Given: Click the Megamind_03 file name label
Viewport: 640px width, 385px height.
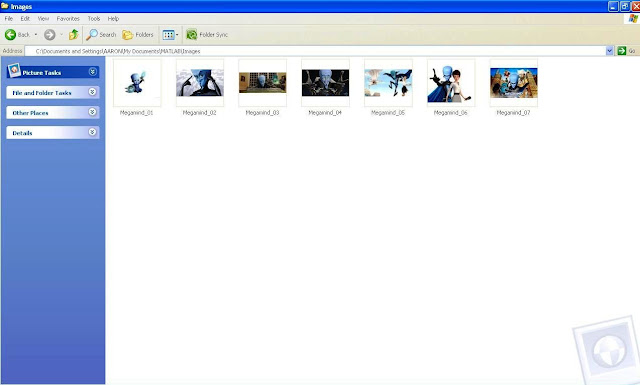Looking at the screenshot, I should (262, 113).
